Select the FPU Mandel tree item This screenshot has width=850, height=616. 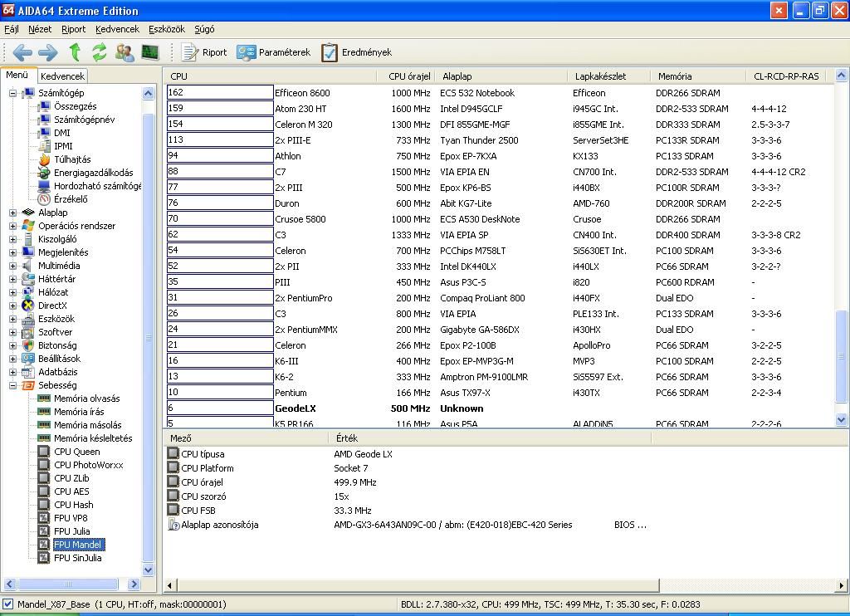pos(77,545)
